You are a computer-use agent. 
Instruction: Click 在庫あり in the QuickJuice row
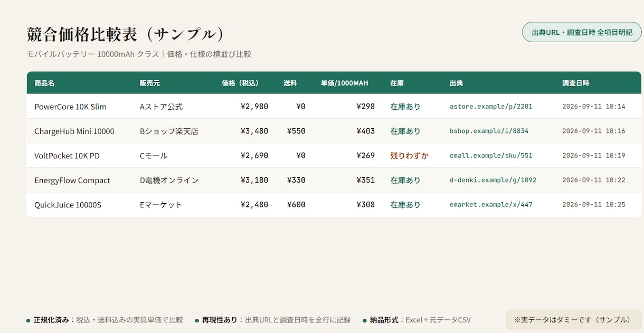[405, 205]
